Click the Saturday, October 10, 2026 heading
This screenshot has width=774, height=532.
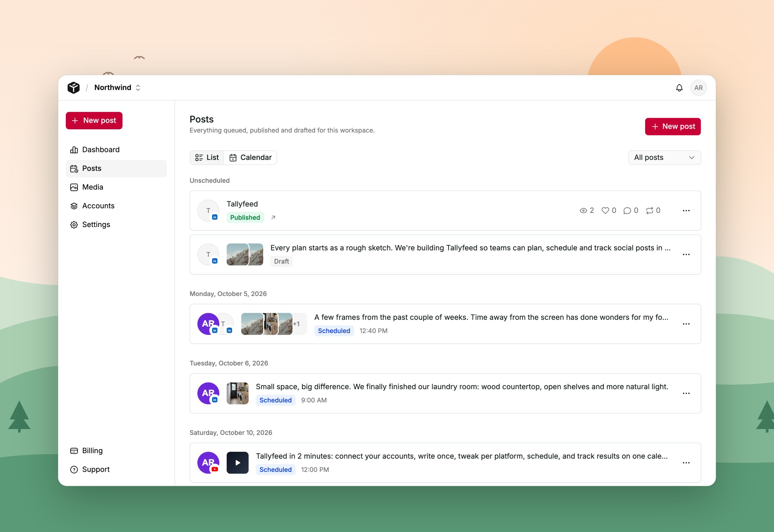pos(231,432)
